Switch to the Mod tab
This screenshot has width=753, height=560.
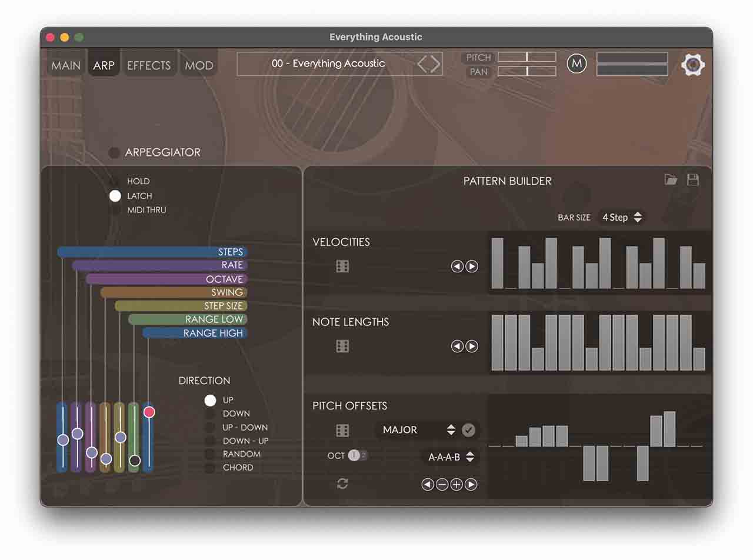pos(199,65)
